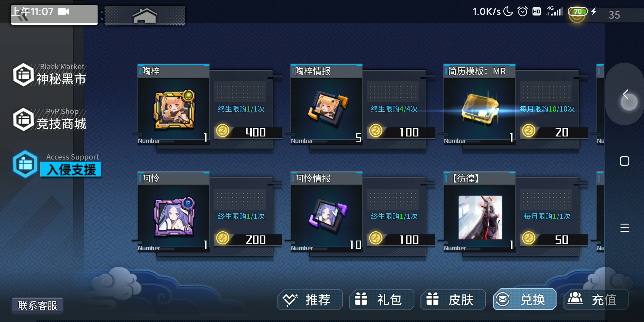Click the 陶梓情报 intel item icon

pyautogui.click(x=327, y=109)
